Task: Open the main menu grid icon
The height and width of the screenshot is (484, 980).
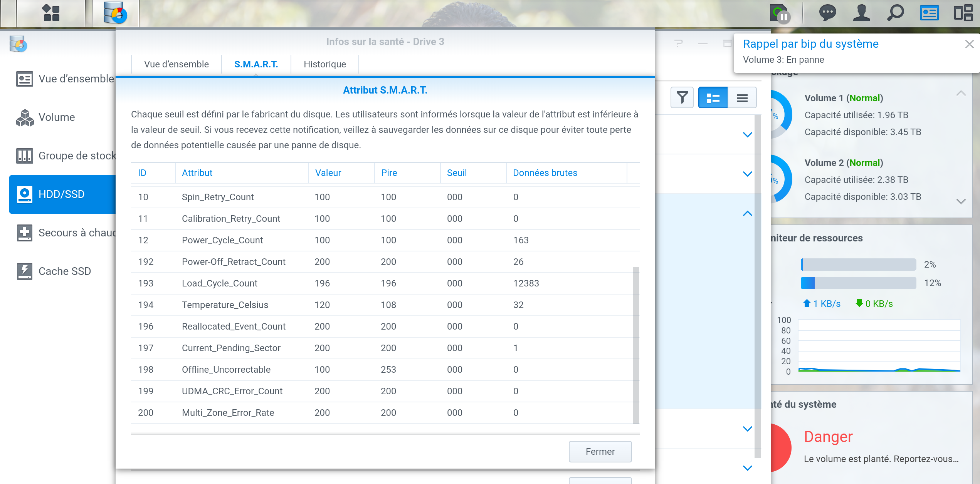Action: point(51,13)
